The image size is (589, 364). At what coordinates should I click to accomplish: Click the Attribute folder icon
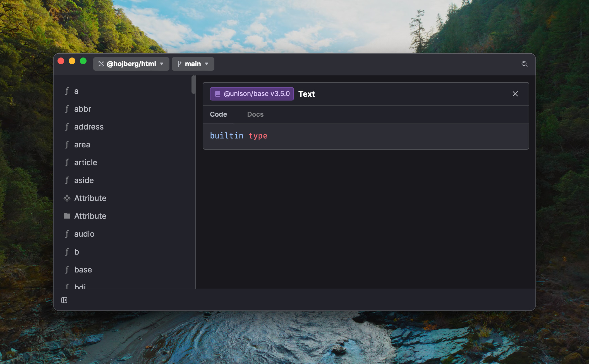(x=67, y=216)
